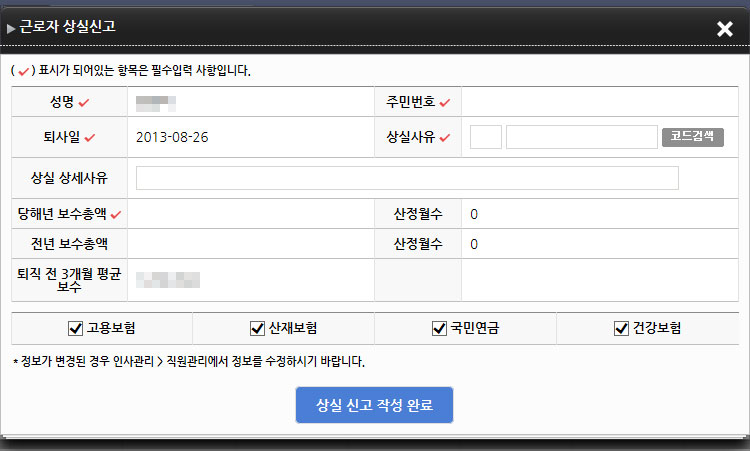Toggle the 고용보험 checkbox
Viewport: 750px width, 451px height.
pyautogui.click(x=75, y=328)
